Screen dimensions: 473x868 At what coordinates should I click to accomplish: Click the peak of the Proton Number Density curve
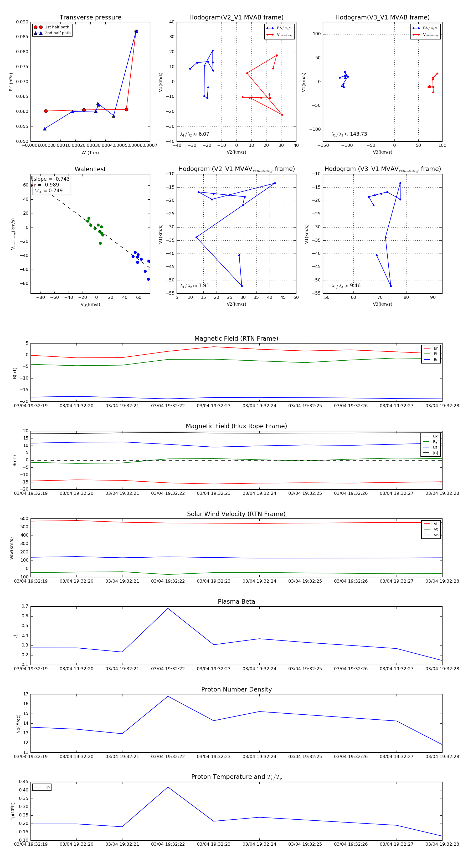tap(168, 696)
